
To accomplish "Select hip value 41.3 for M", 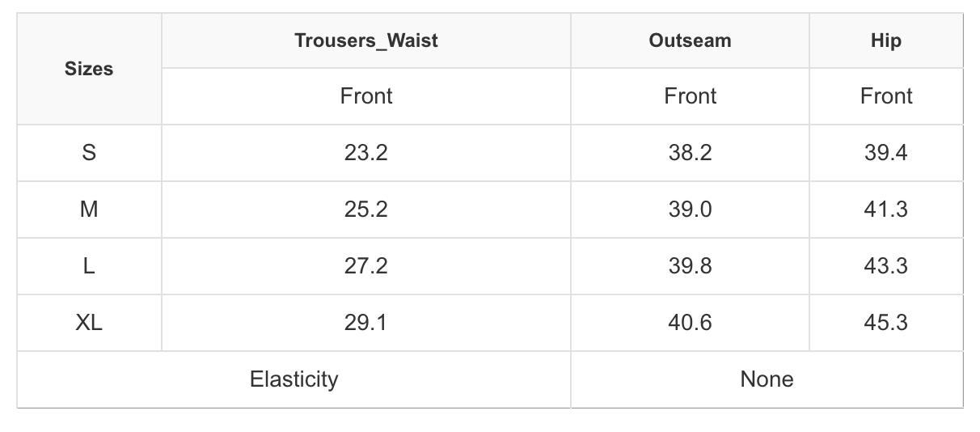I will tap(886, 210).
